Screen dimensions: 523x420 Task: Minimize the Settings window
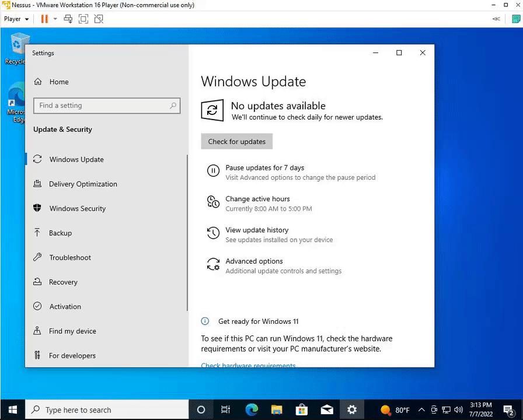tap(375, 52)
